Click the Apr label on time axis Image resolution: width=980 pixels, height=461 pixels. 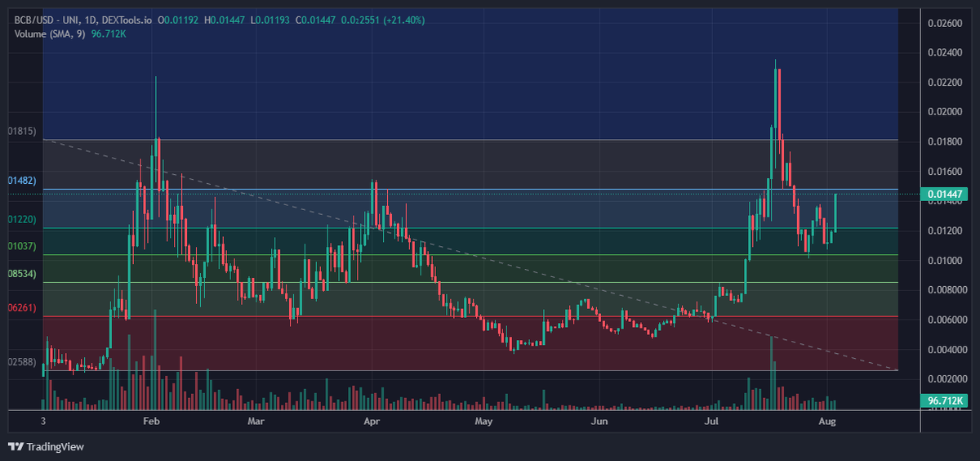pyautogui.click(x=372, y=422)
